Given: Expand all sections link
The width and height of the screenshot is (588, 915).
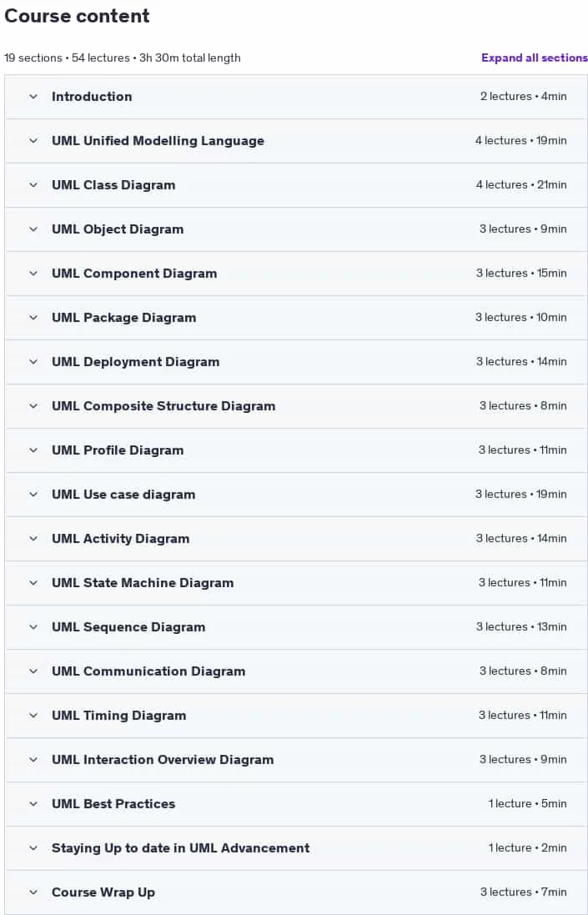Looking at the screenshot, I should 535,58.
